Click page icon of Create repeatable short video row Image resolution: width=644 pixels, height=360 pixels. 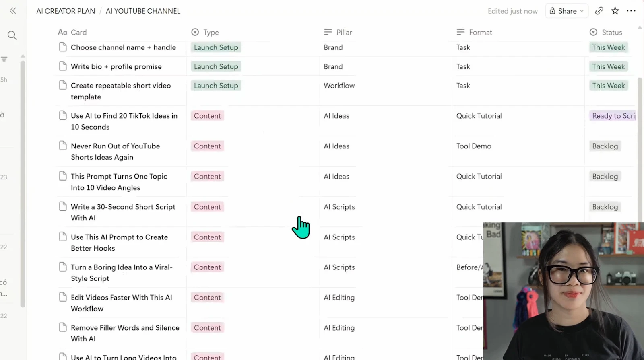63,85
